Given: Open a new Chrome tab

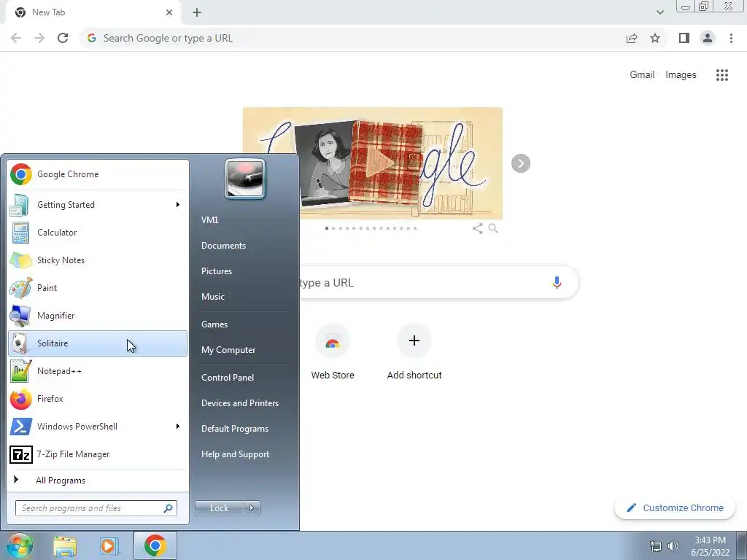Looking at the screenshot, I should (197, 12).
